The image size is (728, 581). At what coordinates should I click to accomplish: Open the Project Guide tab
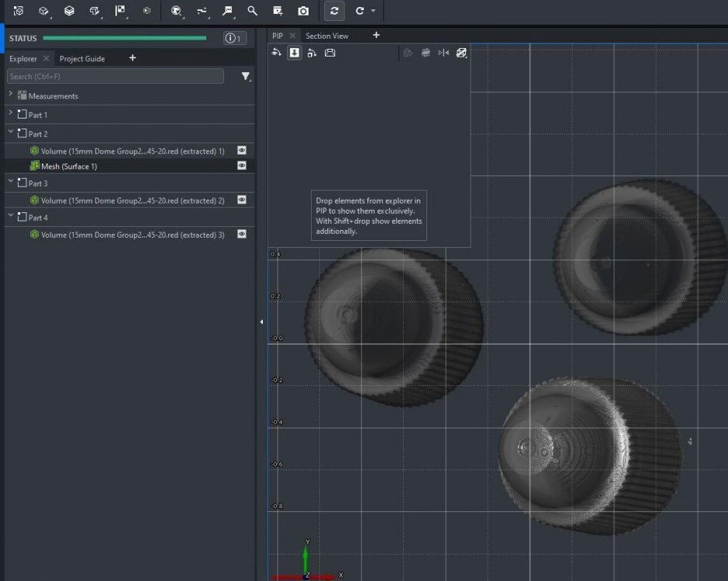[x=82, y=59]
